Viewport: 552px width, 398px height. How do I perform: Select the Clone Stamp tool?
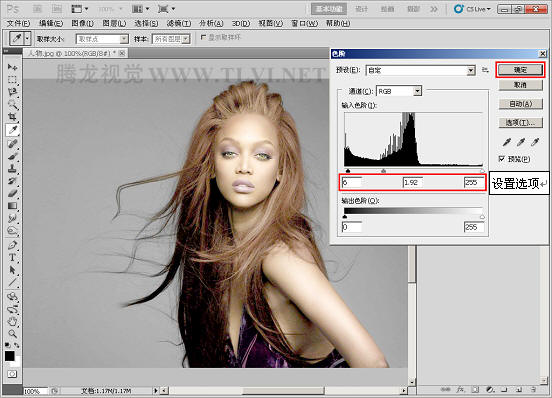(x=12, y=168)
